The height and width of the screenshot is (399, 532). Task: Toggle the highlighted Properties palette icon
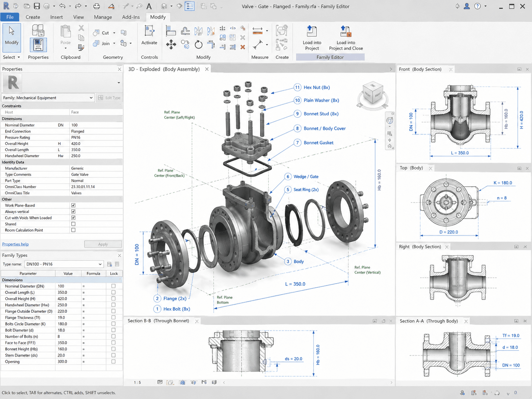tap(38, 45)
